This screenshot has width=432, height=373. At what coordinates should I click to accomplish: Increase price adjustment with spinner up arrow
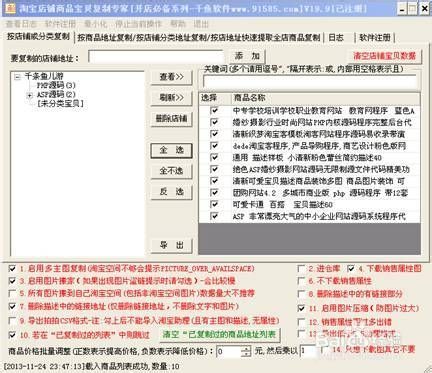(246, 349)
